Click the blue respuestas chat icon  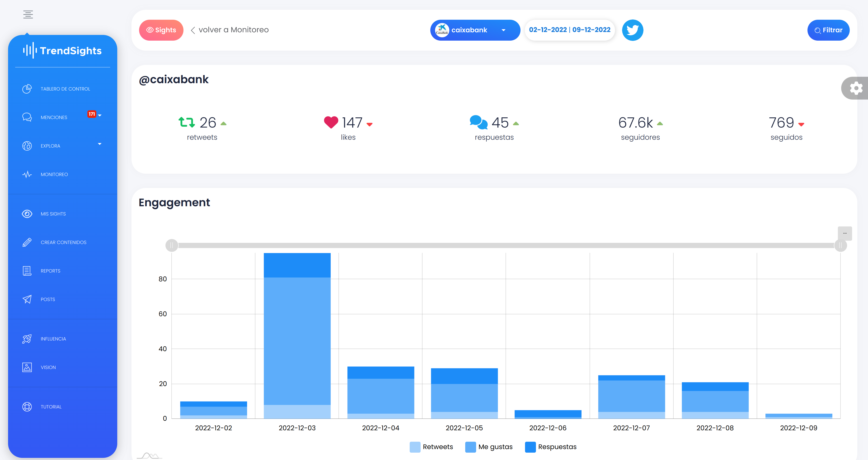click(x=479, y=122)
